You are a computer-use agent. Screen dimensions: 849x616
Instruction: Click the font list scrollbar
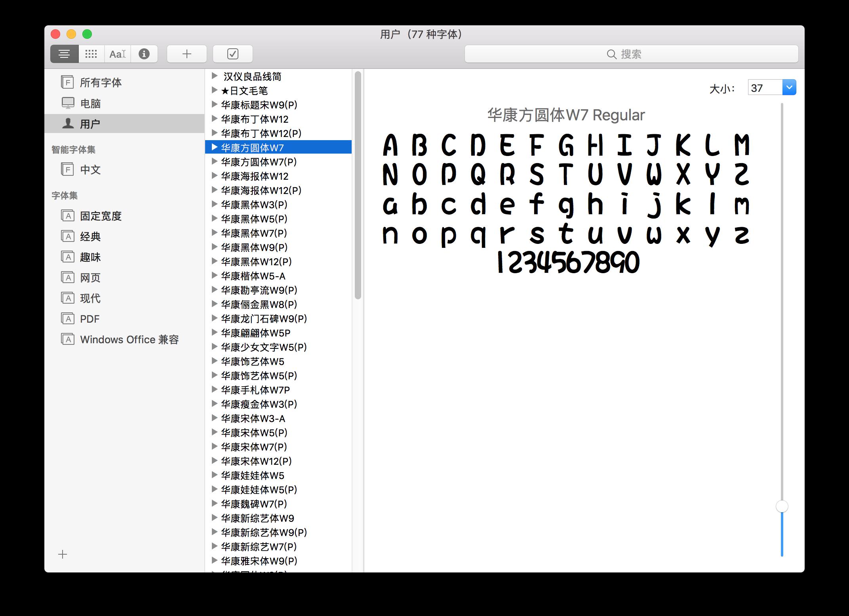pyautogui.click(x=358, y=185)
